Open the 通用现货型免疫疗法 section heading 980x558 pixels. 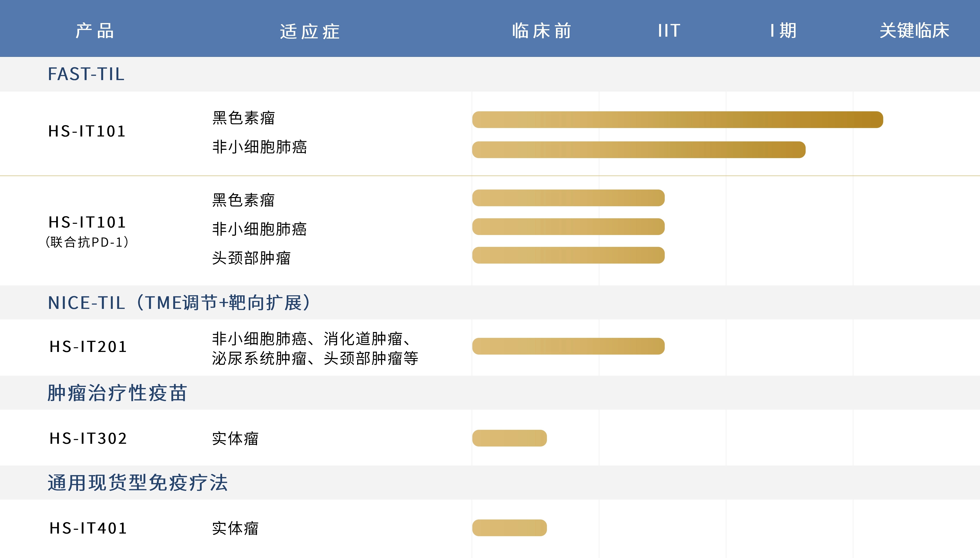point(138,483)
